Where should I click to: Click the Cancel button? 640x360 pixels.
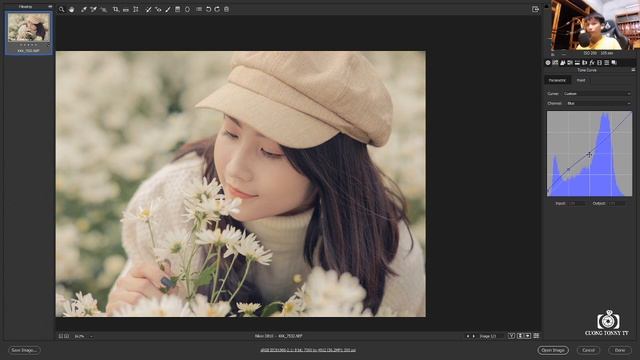tap(588, 350)
